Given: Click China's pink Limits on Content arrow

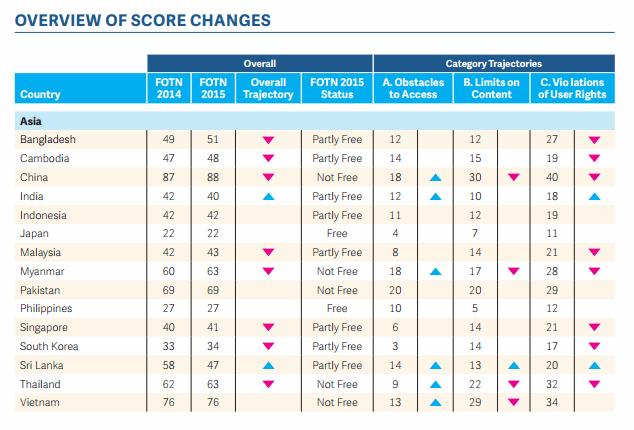Looking at the screenshot, I should pyautogui.click(x=514, y=177).
